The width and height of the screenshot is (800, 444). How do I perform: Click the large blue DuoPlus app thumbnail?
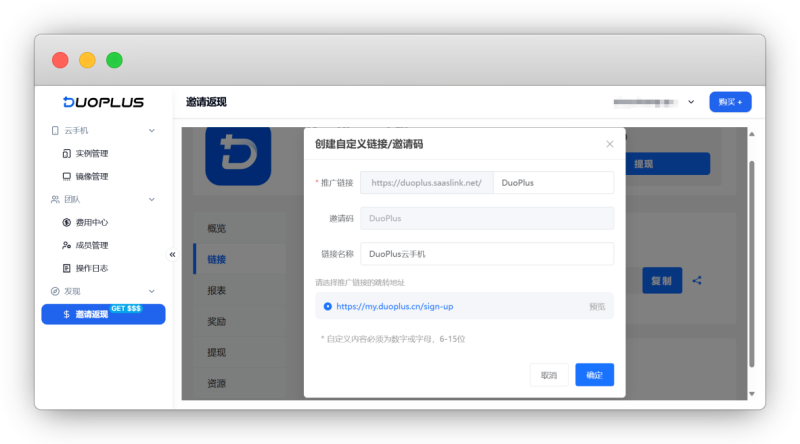tap(238, 156)
